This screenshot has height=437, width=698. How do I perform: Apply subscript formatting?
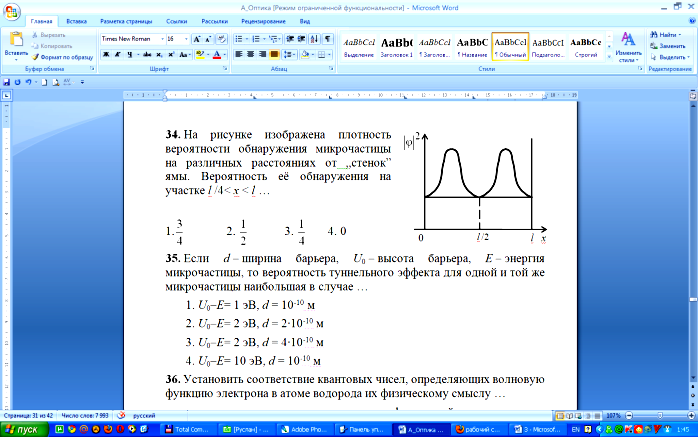(x=159, y=54)
